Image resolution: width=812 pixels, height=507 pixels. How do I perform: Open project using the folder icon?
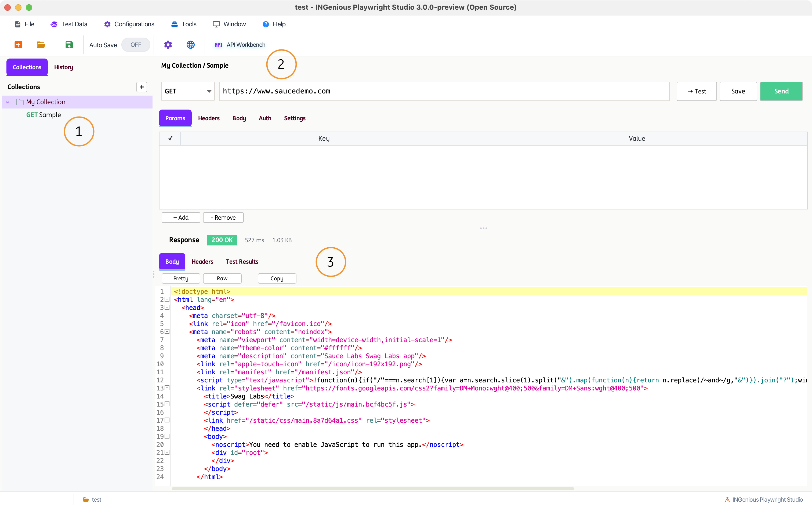41,45
